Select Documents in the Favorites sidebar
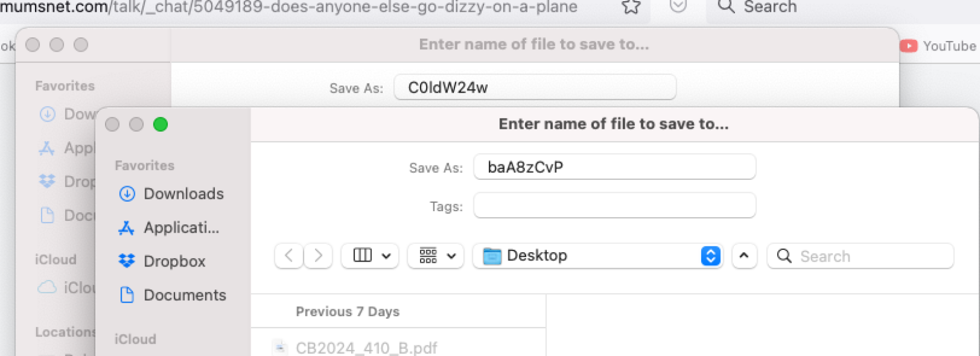This screenshot has height=356, width=980. coord(184,295)
